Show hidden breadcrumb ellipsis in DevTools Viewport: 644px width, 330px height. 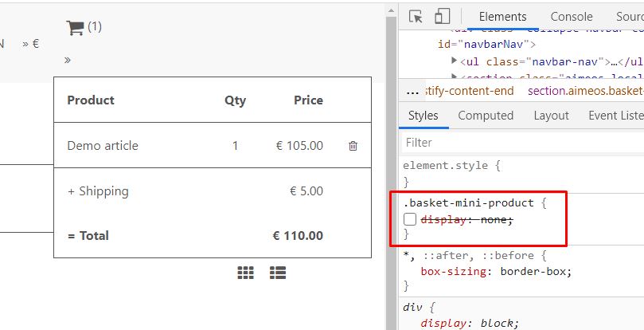coord(412,92)
